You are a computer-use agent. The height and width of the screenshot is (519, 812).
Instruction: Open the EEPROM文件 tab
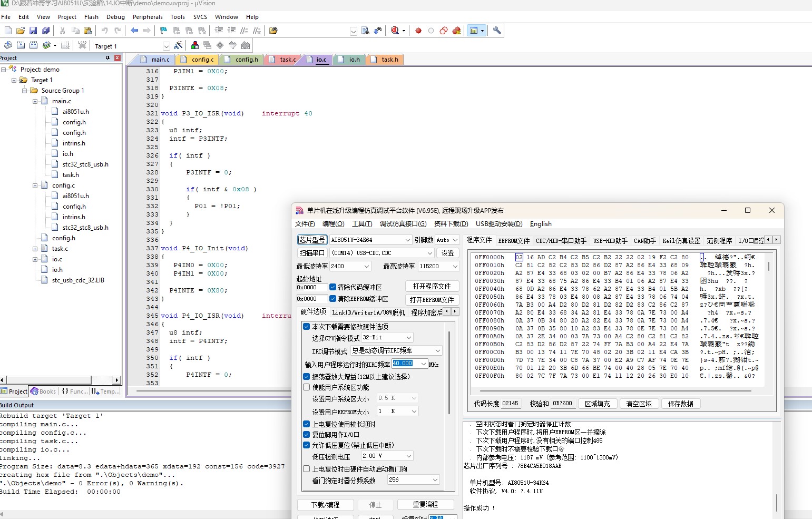coord(514,241)
